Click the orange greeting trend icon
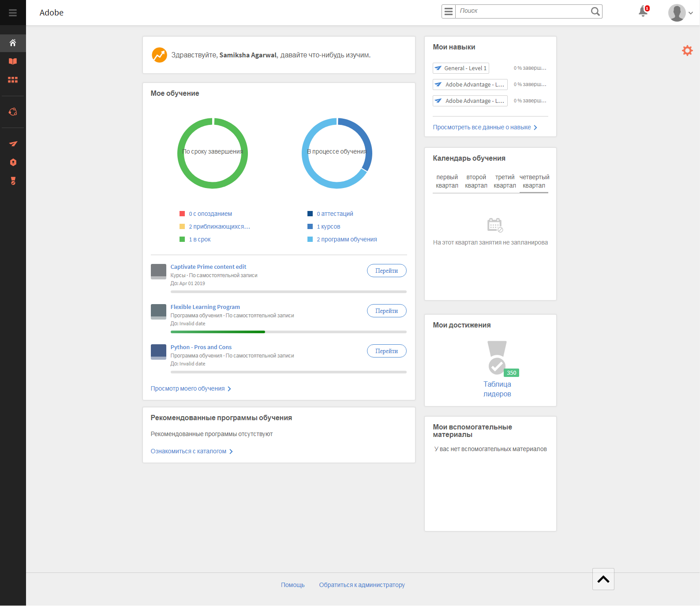Viewport: 700px width, 606px height. pyautogui.click(x=159, y=55)
